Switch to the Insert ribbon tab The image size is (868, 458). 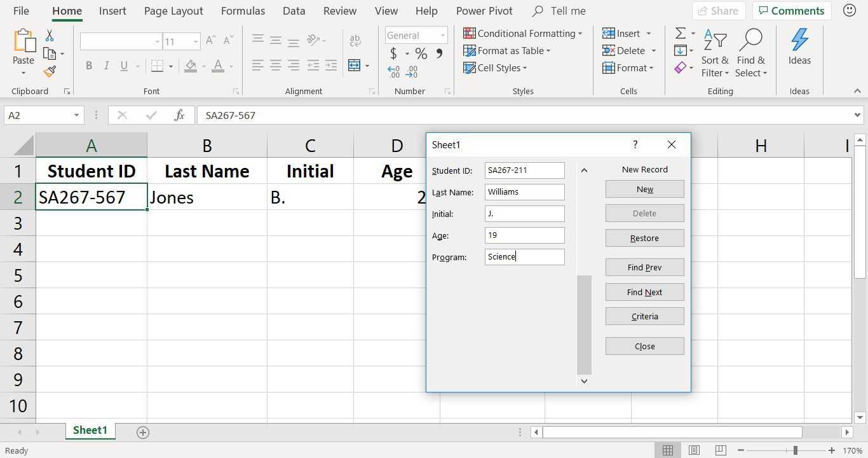click(x=112, y=11)
